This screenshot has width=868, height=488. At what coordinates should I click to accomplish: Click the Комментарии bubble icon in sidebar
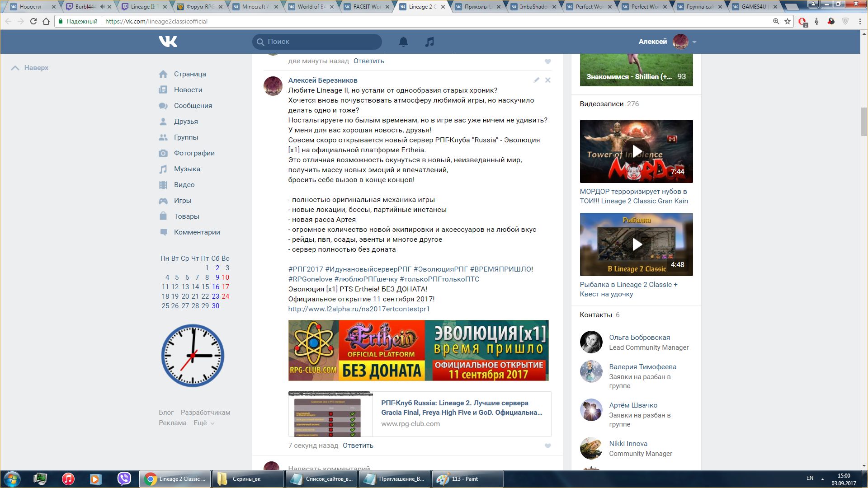(163, 232)
